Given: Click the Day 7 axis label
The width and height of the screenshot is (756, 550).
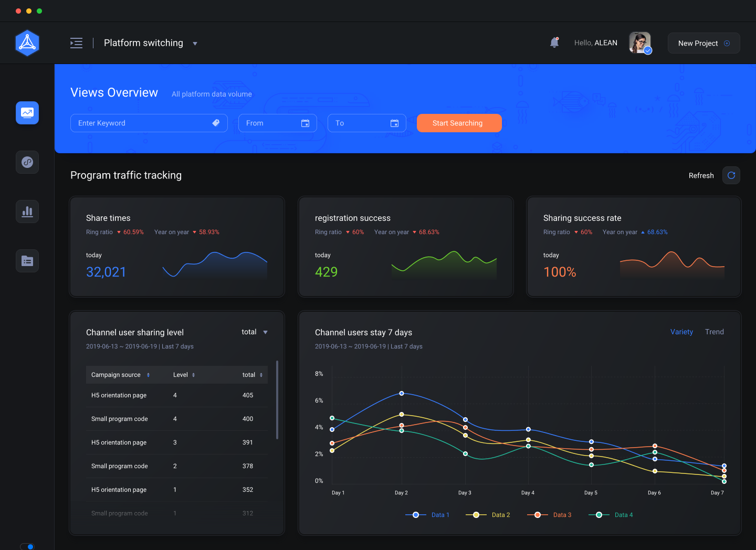Looking at the screenshot, I should coord(717,493).
